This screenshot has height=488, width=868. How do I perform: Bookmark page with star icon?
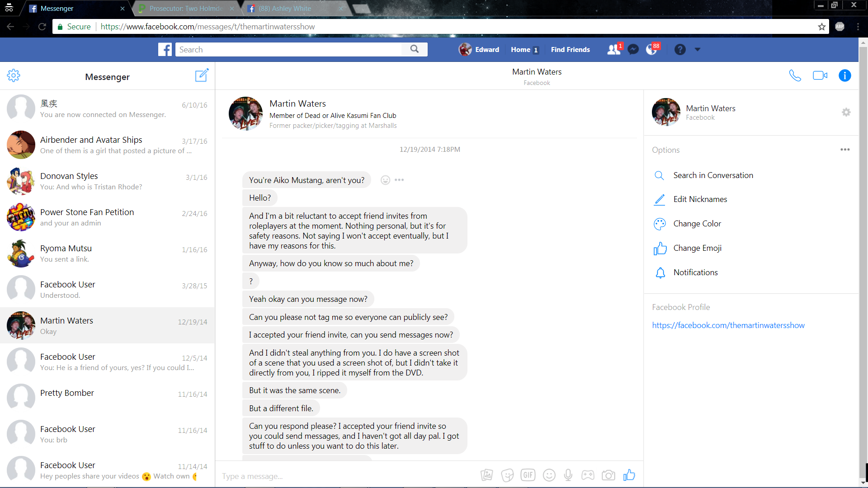click(x=821, y=27)
